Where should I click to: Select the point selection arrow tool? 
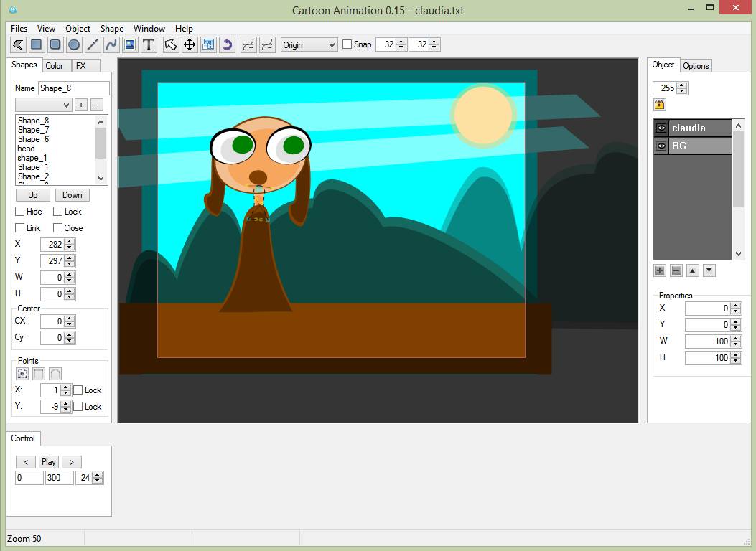click(171, 44)
